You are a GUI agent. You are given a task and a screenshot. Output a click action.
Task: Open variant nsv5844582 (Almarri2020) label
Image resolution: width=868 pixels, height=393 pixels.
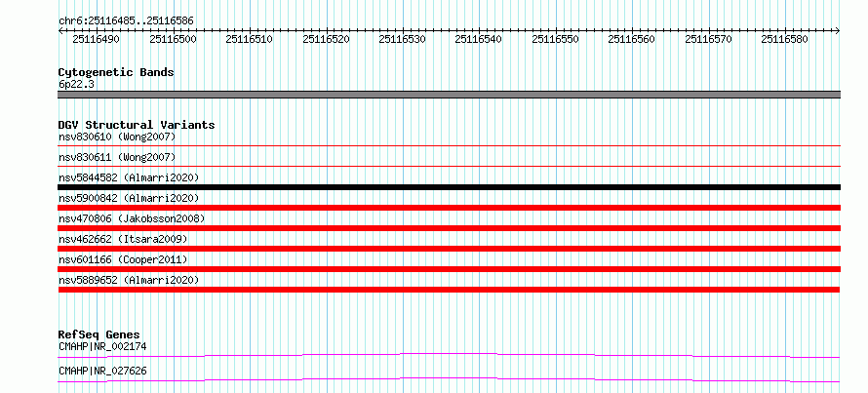(x=129, y=177)
